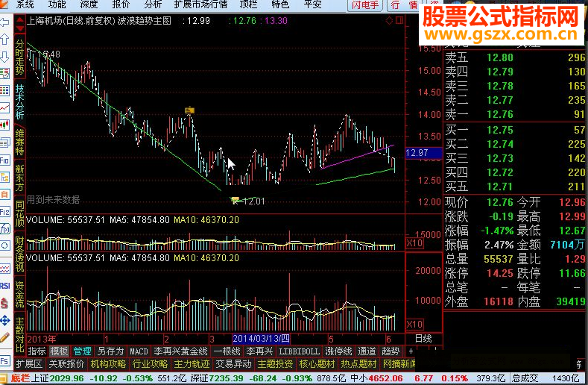Select the MACD indicator tab

[139, 351]
